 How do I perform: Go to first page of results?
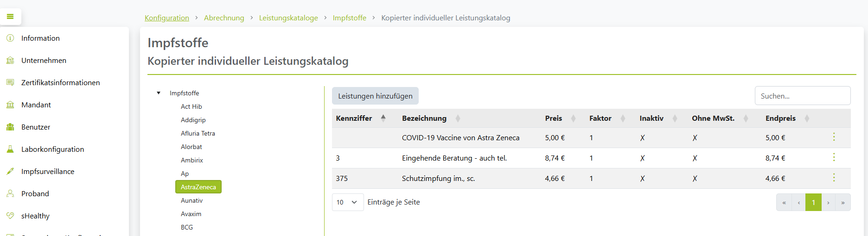[x=784, y=202]
